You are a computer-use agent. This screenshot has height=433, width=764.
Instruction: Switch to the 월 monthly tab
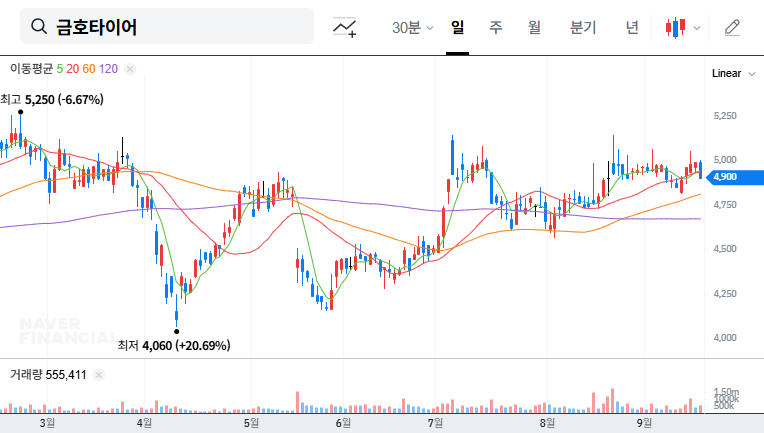click(x=535, y=28)
